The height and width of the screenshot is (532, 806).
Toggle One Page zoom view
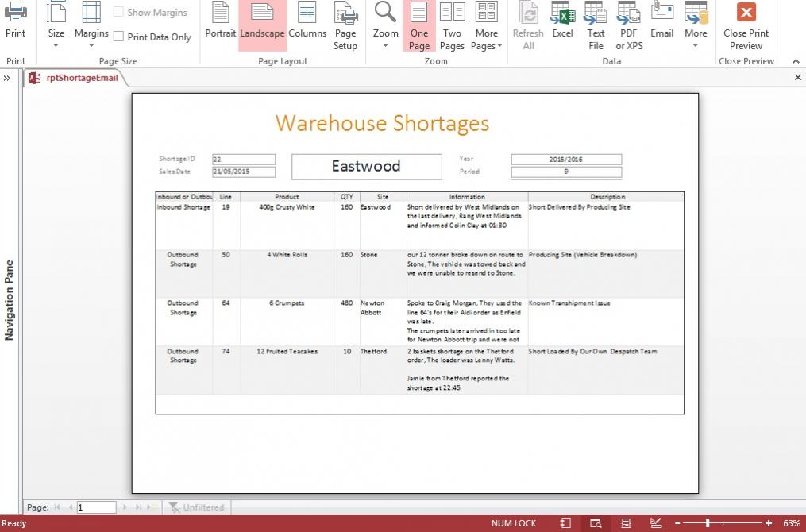(419, 25)
